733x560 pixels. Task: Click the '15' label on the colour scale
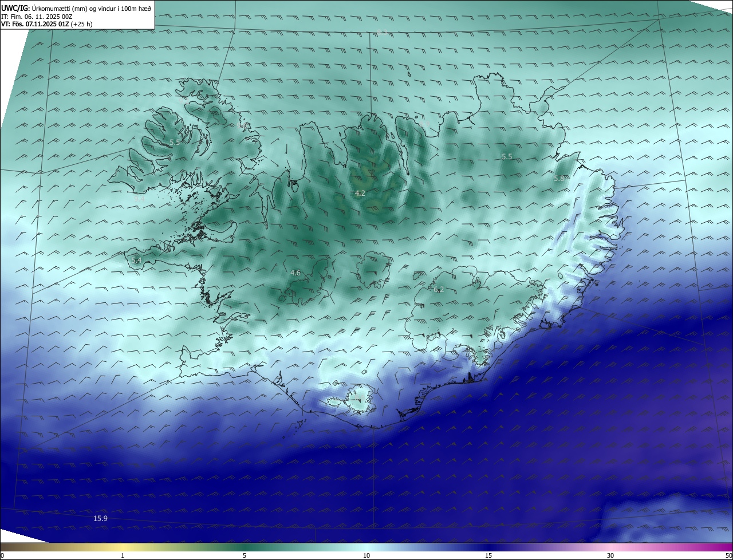click(488, 555)
